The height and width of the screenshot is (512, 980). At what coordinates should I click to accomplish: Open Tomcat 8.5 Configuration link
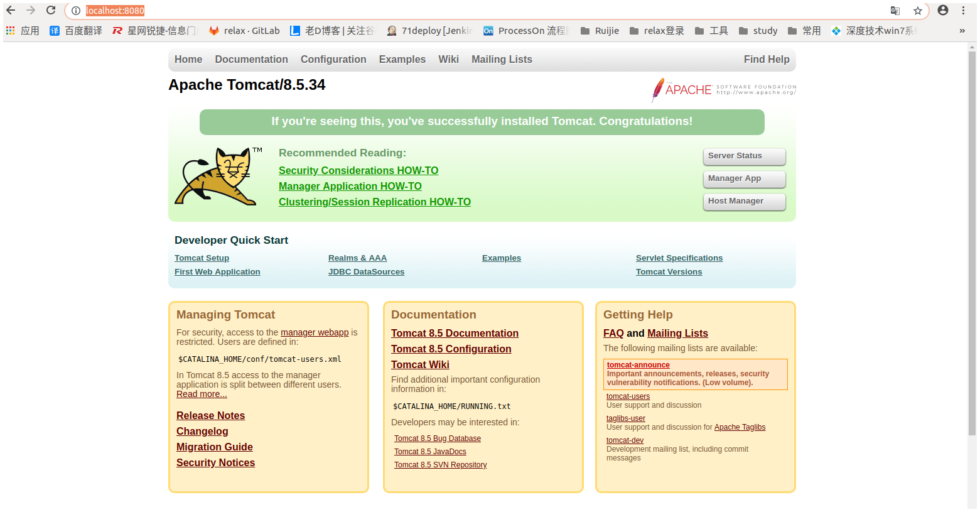tap(451, 349)
